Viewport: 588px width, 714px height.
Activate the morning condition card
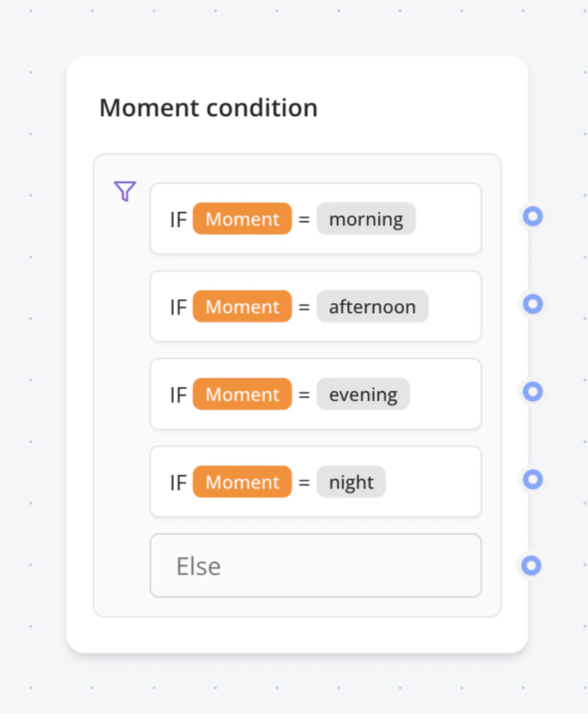click(316, 219)
